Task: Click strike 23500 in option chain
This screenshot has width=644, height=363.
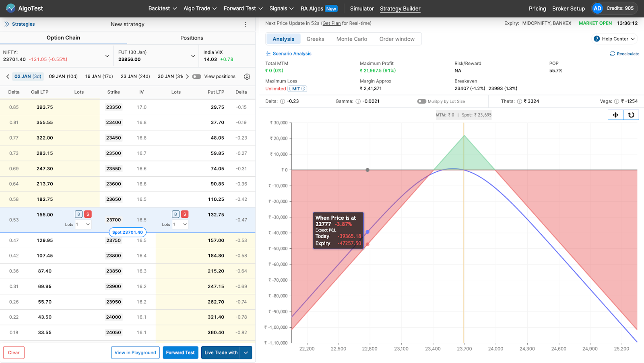Action: 114,153
